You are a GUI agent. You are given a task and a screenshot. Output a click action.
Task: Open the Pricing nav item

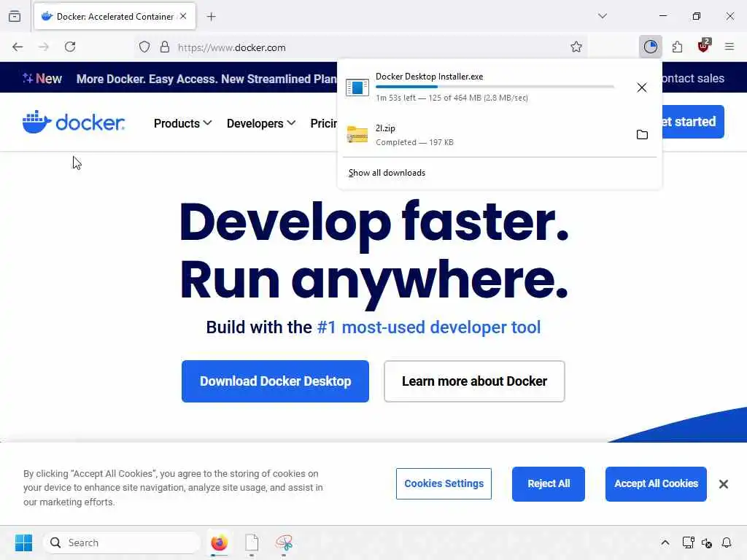(324, 123)
